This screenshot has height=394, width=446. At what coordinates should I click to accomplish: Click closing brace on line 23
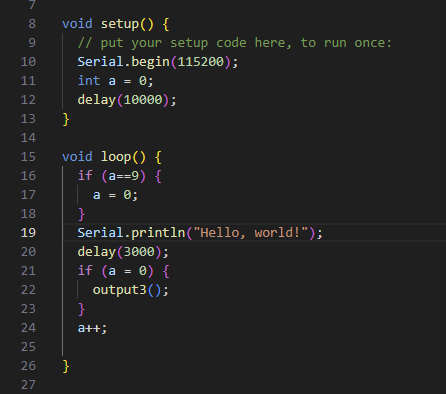tap(81, 309)
